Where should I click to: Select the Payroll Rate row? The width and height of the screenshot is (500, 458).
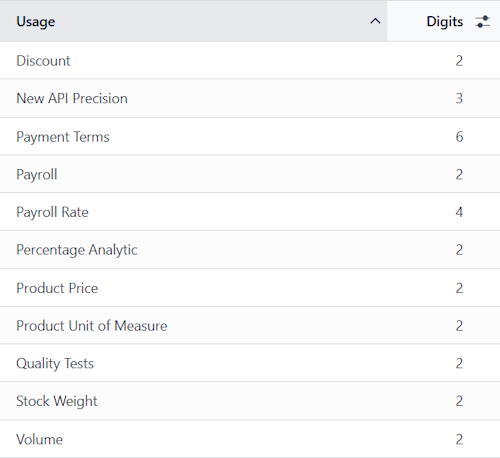point(250,212)
